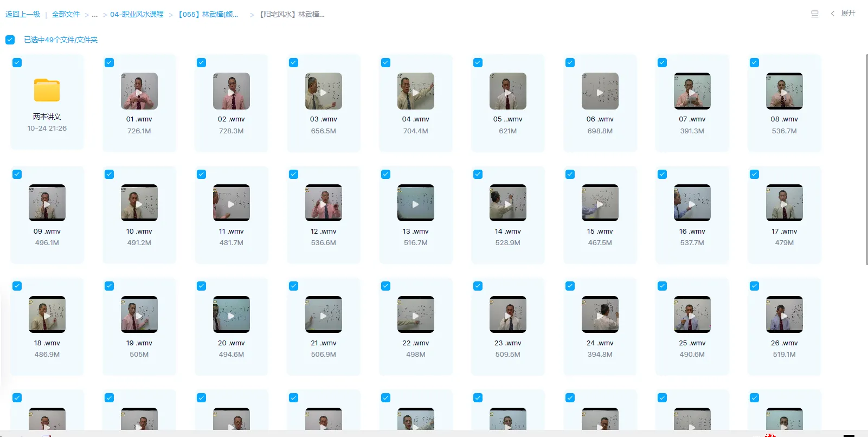This screenshot has height=437, width=868.
Task: Open the 两本讲义 folder icon
Action: [x=47, y=91]
